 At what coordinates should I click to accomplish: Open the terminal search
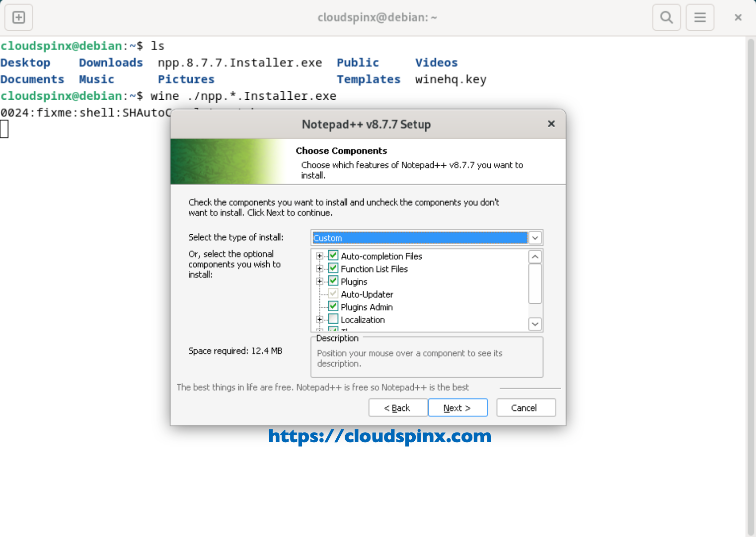click(x=666, y=17)
